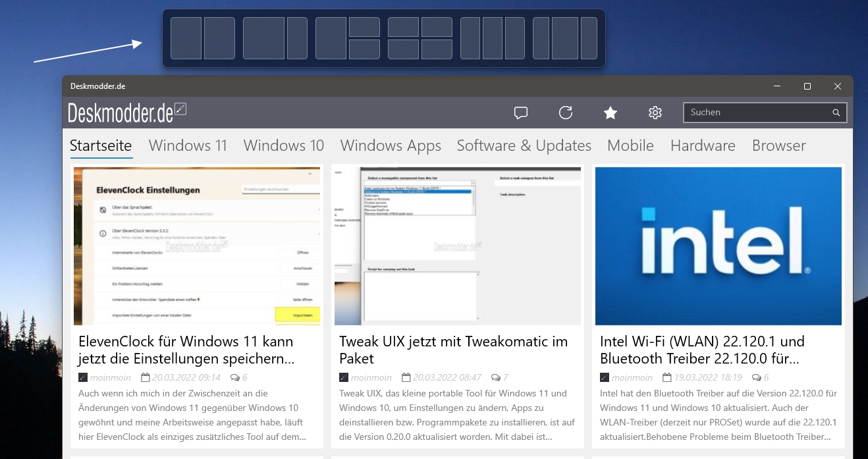The image size is (868, 459).
Task: Open the ElevenClock Einstellungen thumbnail image
Action: coord(197,246)
